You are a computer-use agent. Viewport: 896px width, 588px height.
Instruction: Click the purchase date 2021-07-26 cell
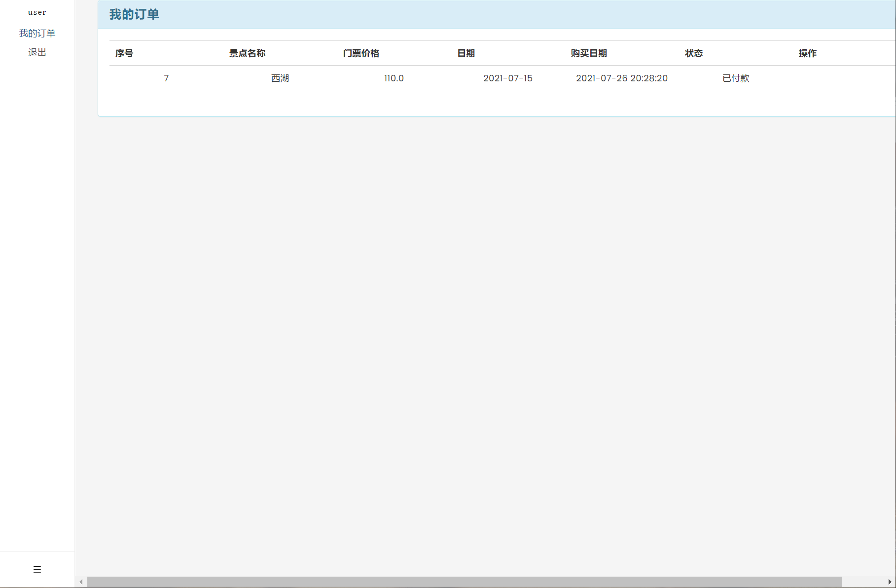pos(622,78)
